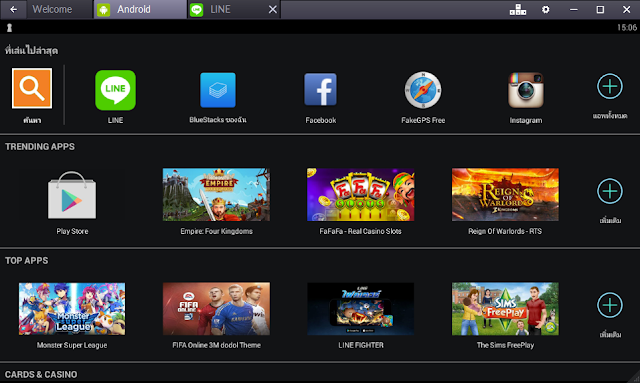Open The Sims FreePlay thumbnail
Image resolution: width=640 pixels, height=383 pixels.
click(505, 309)
